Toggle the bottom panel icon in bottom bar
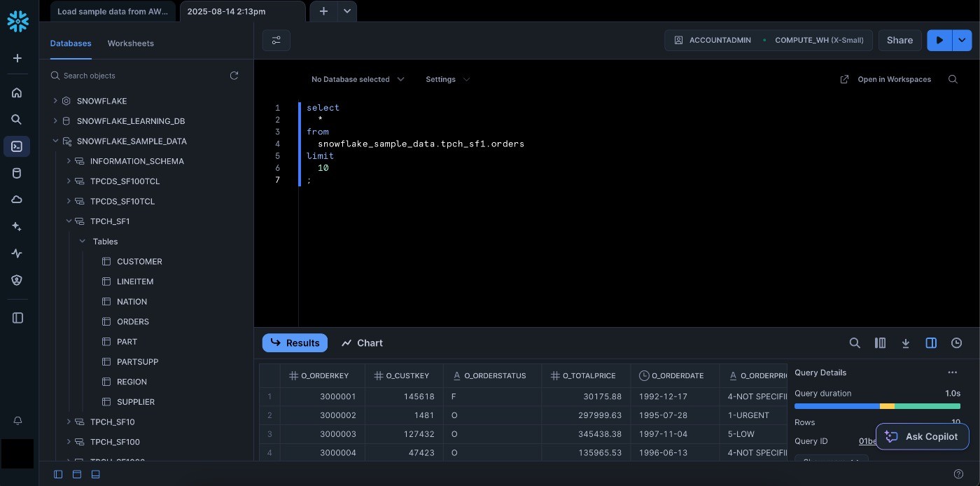Screen dimensions: 980x486 pyautogui.click(x=96, y=474)
